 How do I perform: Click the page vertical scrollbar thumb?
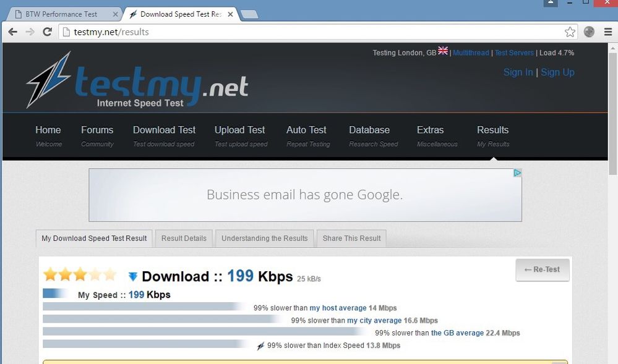click(x=612, y=114)
